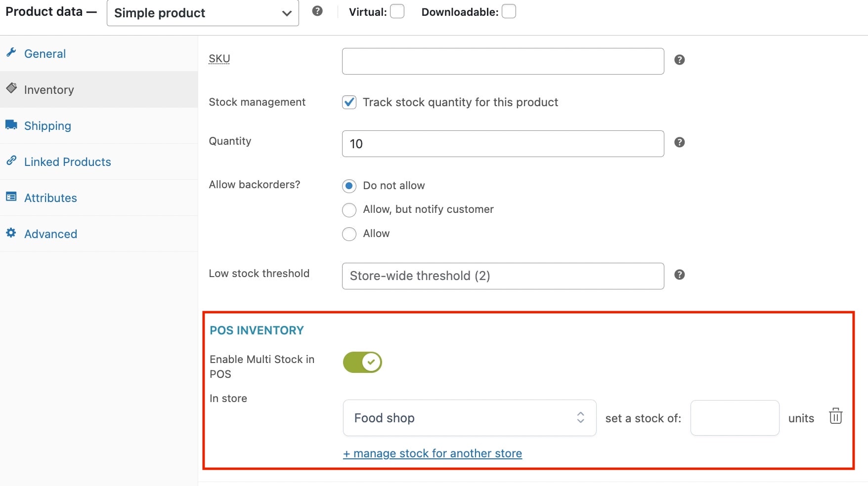The width and height of the screenshot is (868, 486).
Task: Delete the Food shop stock row
Action: pyautogui.click(x=835, y=416)
